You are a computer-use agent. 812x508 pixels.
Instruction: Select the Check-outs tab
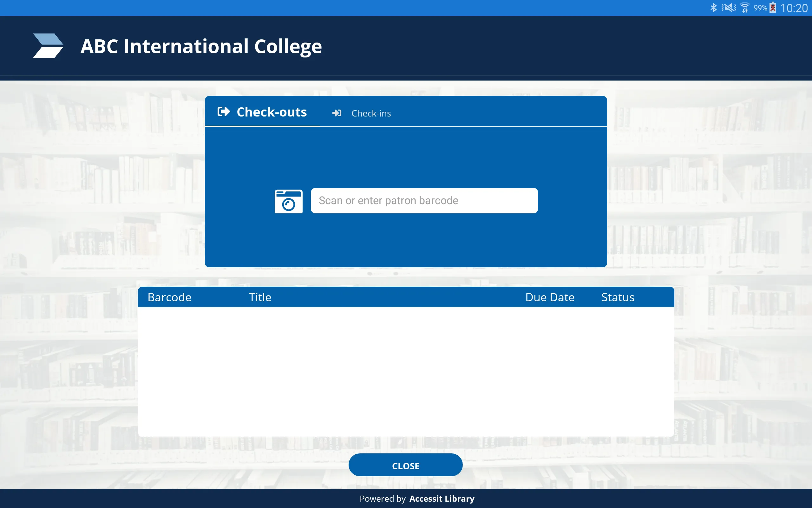tap(262, 112)
